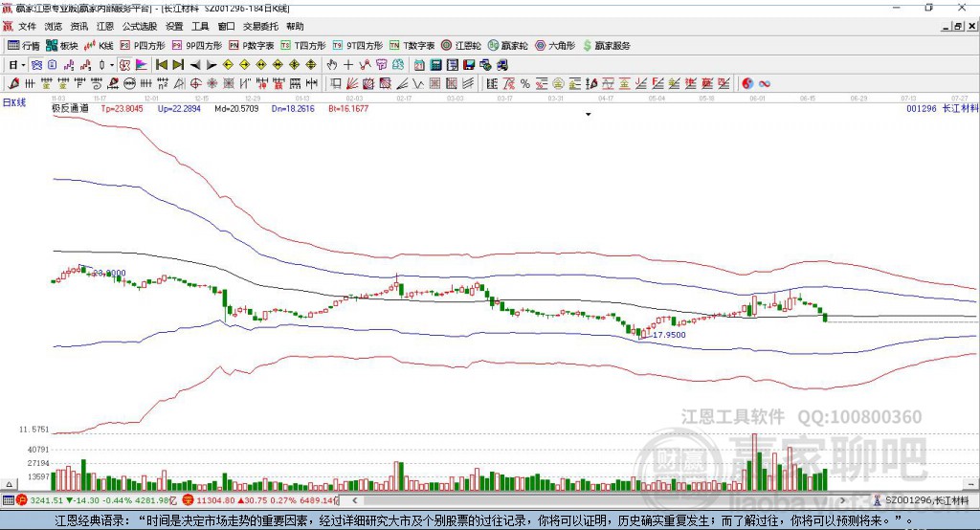Step back with black left arrow
This screenshot has height=530, width=980.
(195, 65)
